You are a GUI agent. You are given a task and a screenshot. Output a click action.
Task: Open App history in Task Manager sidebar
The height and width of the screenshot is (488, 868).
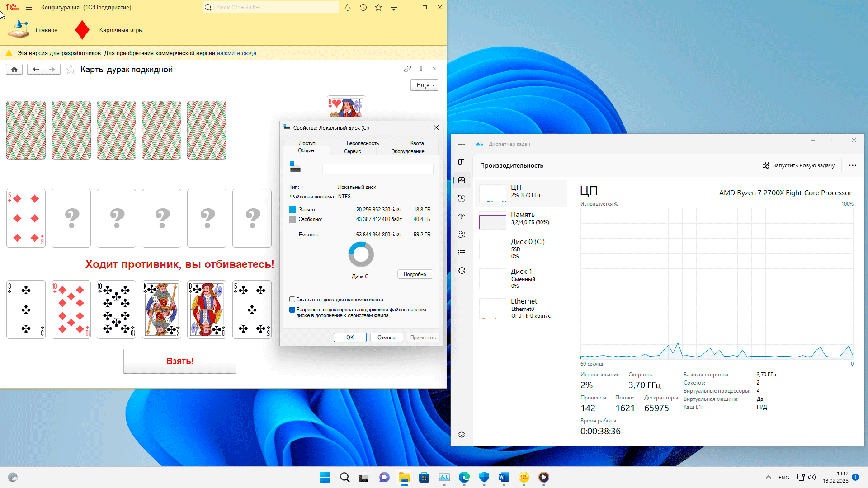click(462, 198)
